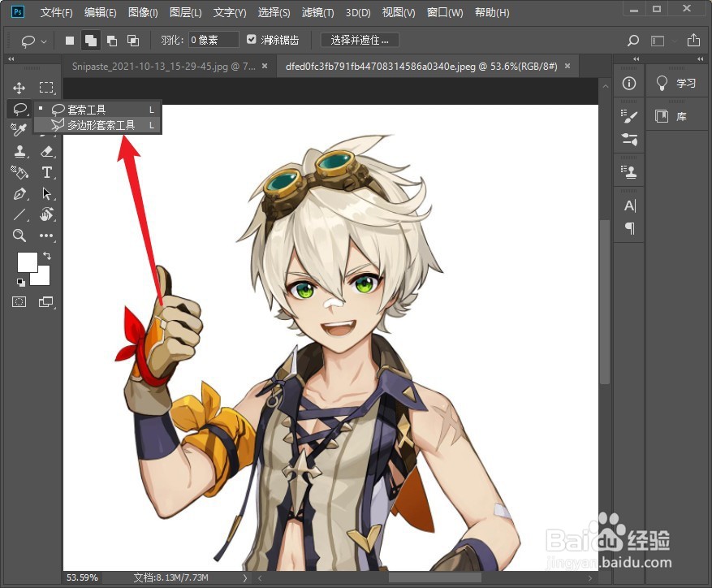The image size is (712, 588).
Task: Open the Adjustments sliders panel icon
Action: pos(629,139)
